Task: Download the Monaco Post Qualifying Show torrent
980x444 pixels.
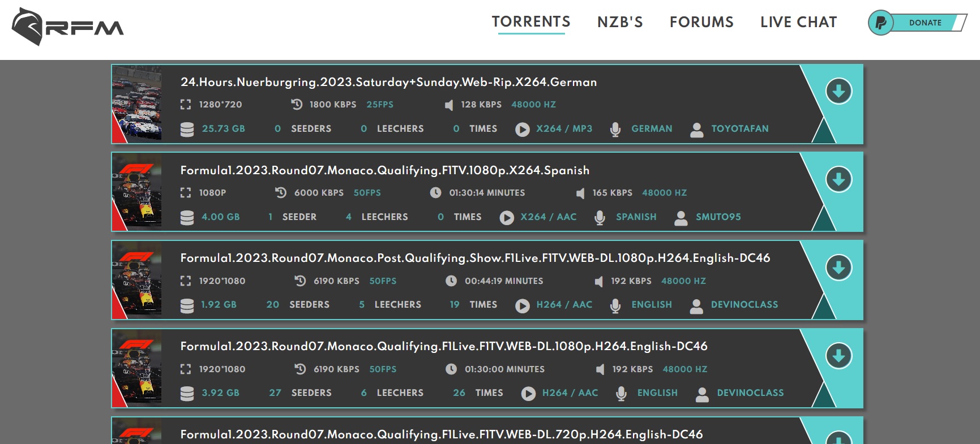Action: point(838,268)
